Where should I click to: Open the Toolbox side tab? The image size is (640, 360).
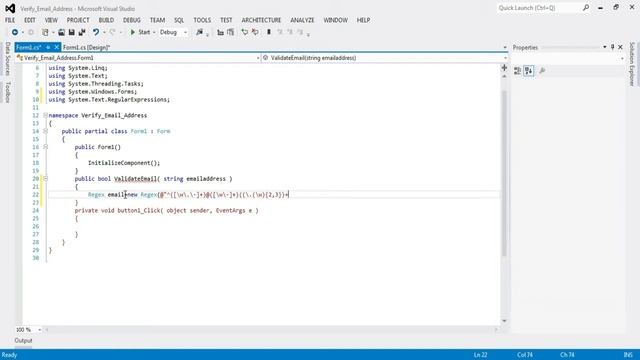[8, 92]
